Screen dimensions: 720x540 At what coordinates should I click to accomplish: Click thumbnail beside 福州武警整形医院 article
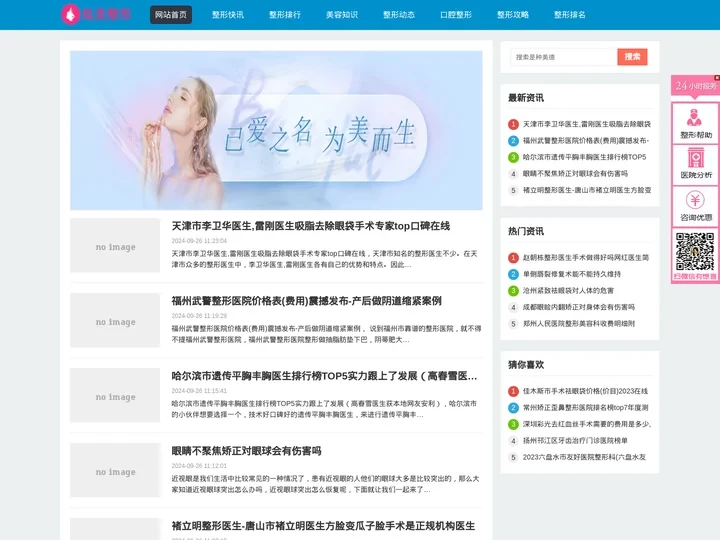click(x=115, y=320)
